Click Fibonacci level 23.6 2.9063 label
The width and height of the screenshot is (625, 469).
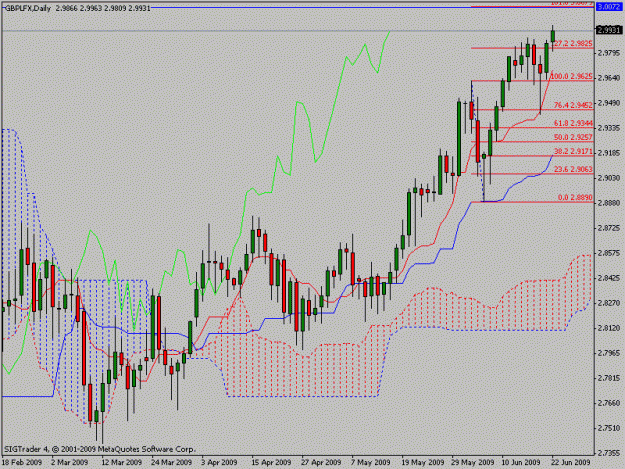click(573, 169)
